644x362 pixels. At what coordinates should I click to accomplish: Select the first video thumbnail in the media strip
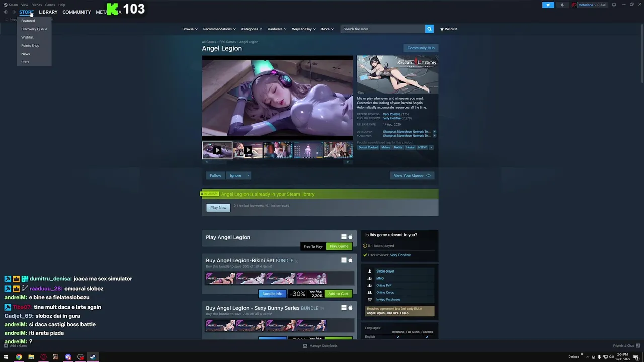tap(217, 150)
